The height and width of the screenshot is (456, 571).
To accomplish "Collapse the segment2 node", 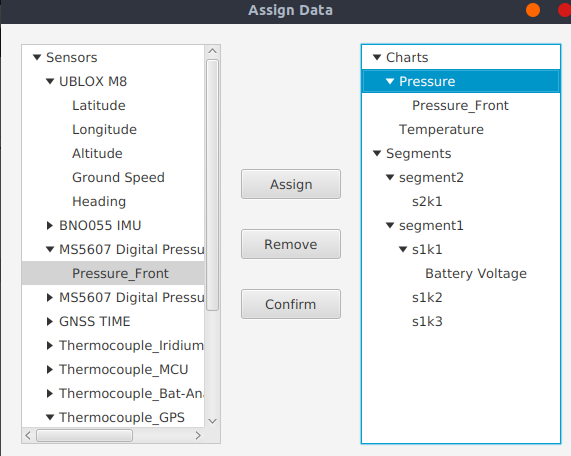I will click(x=390, y=178).
